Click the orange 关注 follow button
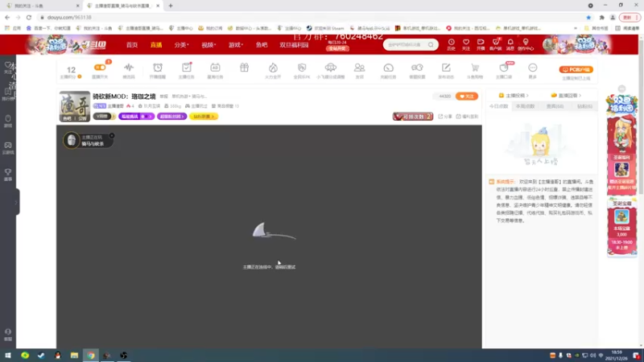 (467, 96)
